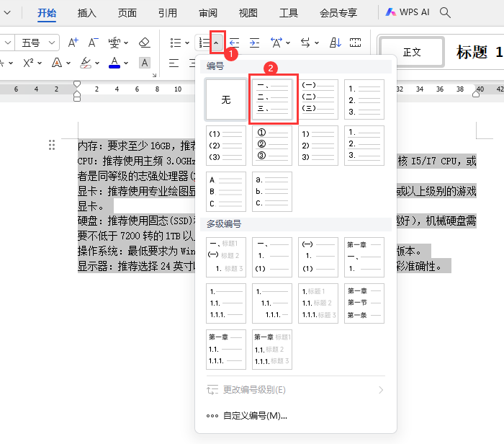
Task: Toggle character shading A icon
Action: pos(145,63)
